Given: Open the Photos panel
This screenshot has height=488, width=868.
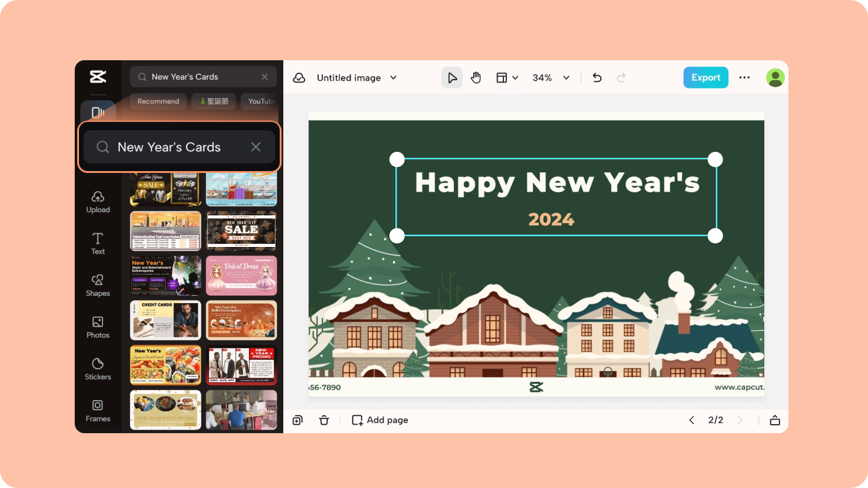Looking at the screenshot, I should [x=98, y=327].
